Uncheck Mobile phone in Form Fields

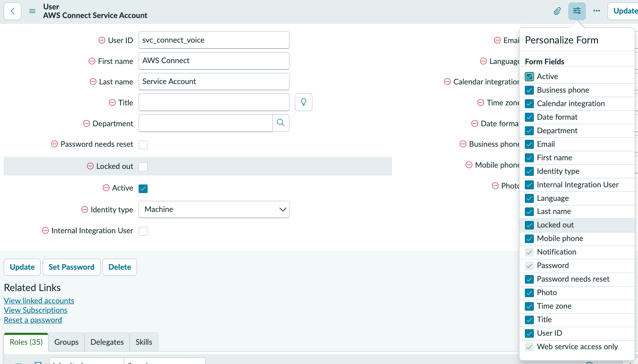tap(529, 239)
